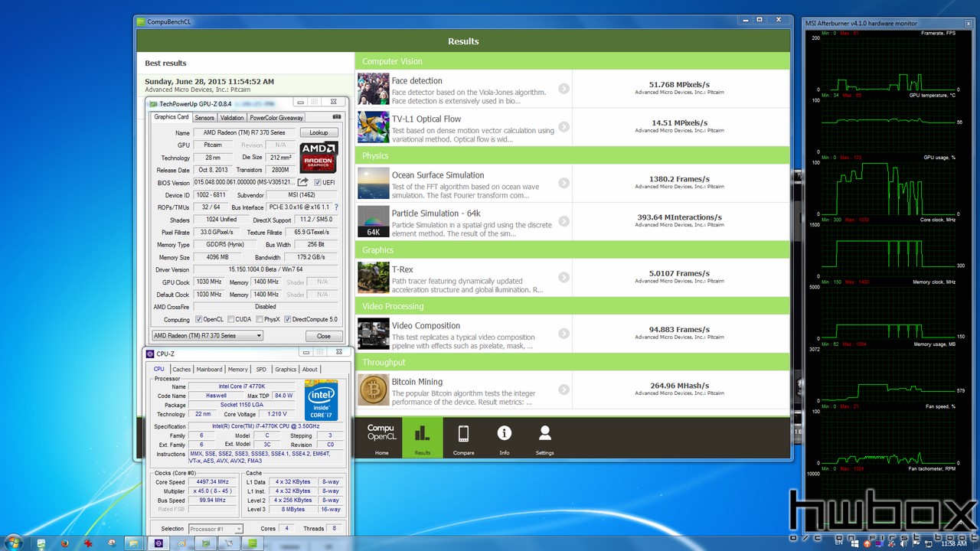The height and width of the screenshot is (551, 980).
Task: Switch to the Validation tab in GPU-Z
Action: 232,118
